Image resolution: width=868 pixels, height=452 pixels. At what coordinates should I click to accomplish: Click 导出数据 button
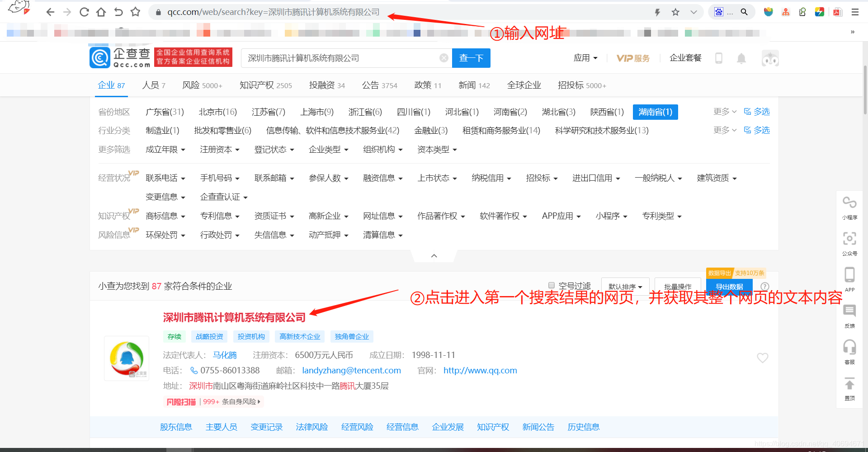pyautogui.click(x=729, y=287)
